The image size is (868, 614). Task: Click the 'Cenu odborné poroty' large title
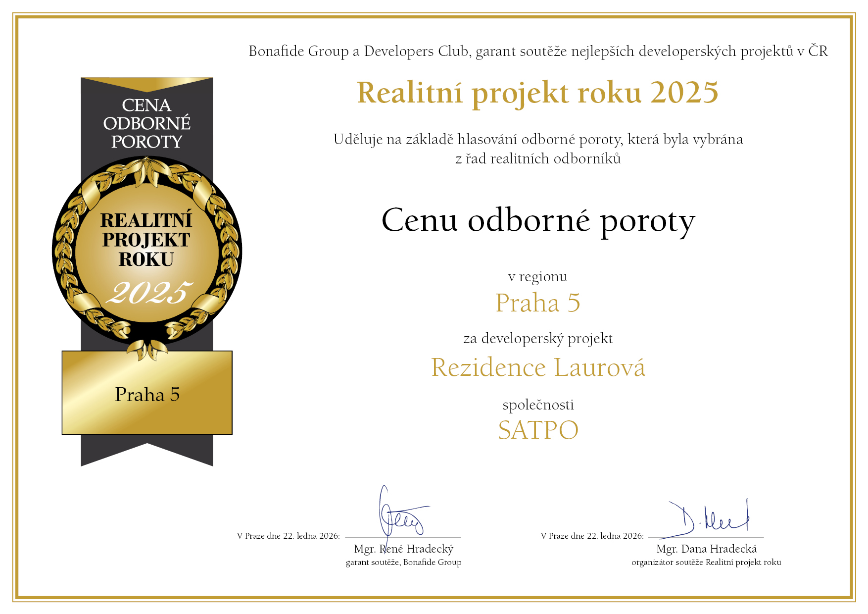pos(538,221)
